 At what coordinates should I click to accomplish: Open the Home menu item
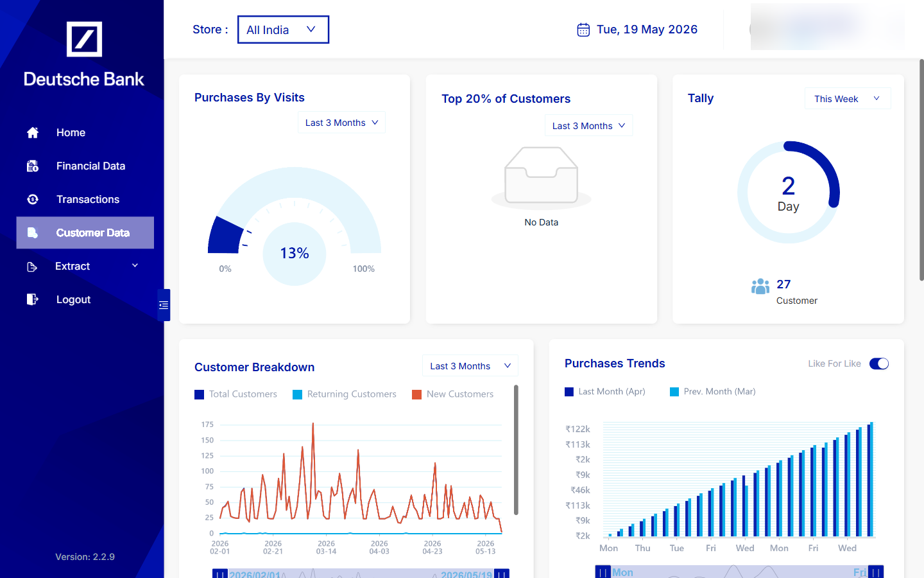click(x=85, y=132)
